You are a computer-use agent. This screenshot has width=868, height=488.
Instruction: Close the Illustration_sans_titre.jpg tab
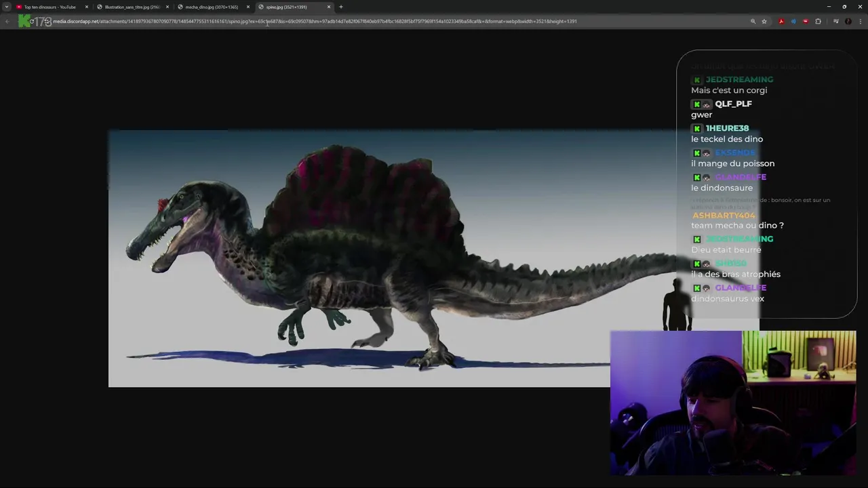click(167, 7)
